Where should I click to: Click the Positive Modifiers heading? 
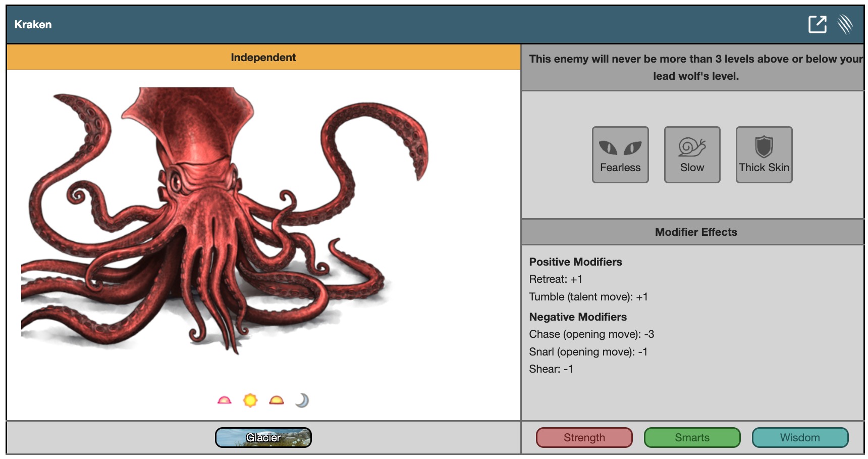pos(575,262)
